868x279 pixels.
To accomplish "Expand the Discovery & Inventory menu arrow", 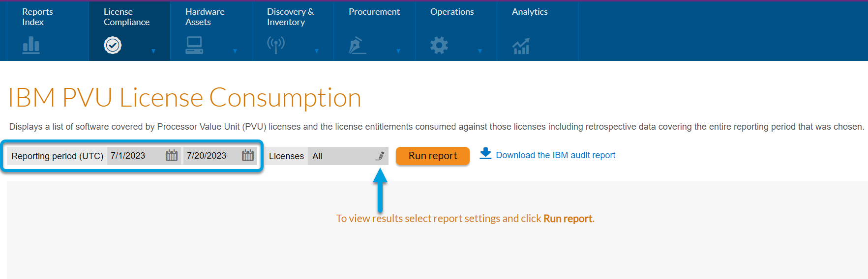I will (317, 51).
